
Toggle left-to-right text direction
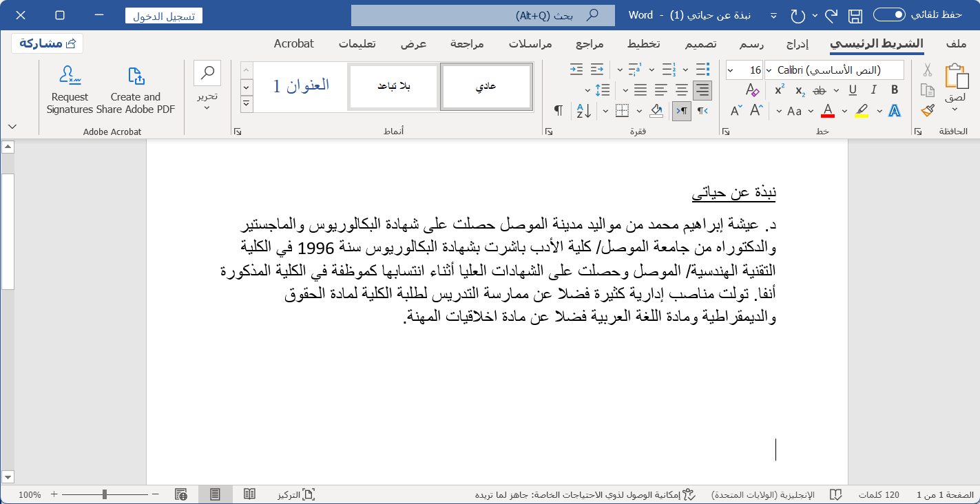[x=702, y=110]
